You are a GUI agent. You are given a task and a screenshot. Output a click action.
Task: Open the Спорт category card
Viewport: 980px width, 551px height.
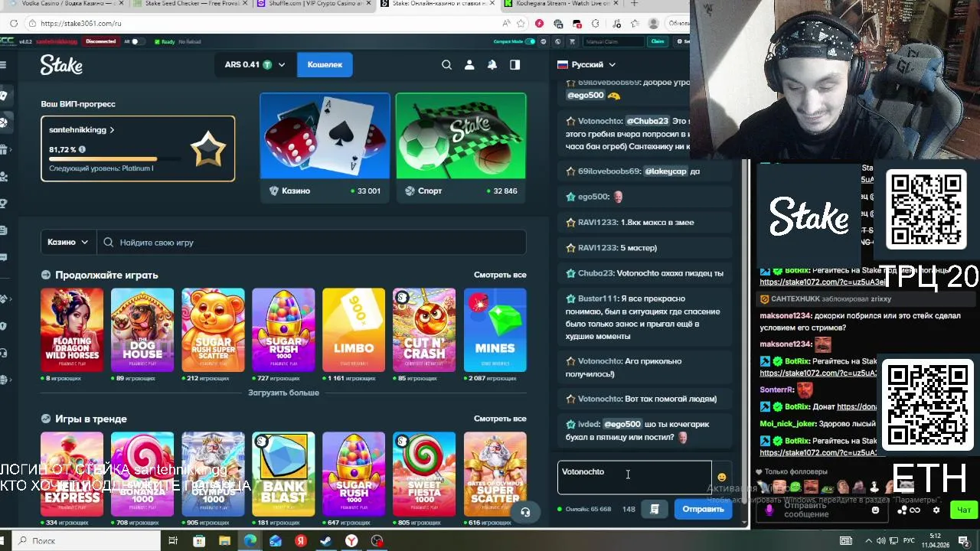461,147
